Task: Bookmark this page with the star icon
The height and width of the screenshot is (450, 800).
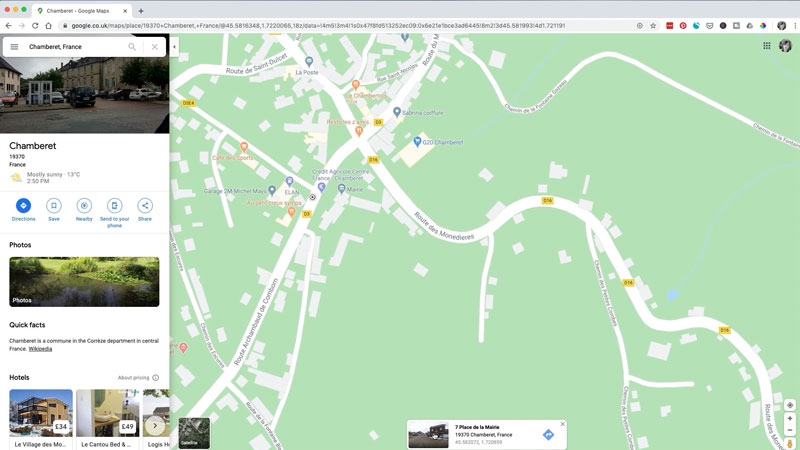Action: pyautogui.click(x=653, y=25)
